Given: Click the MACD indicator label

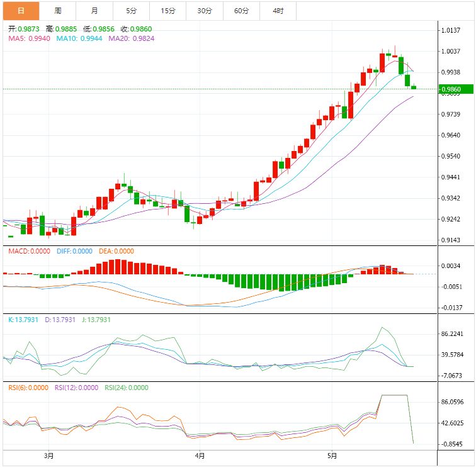Looking at the screenshot, I should point(29,251).
